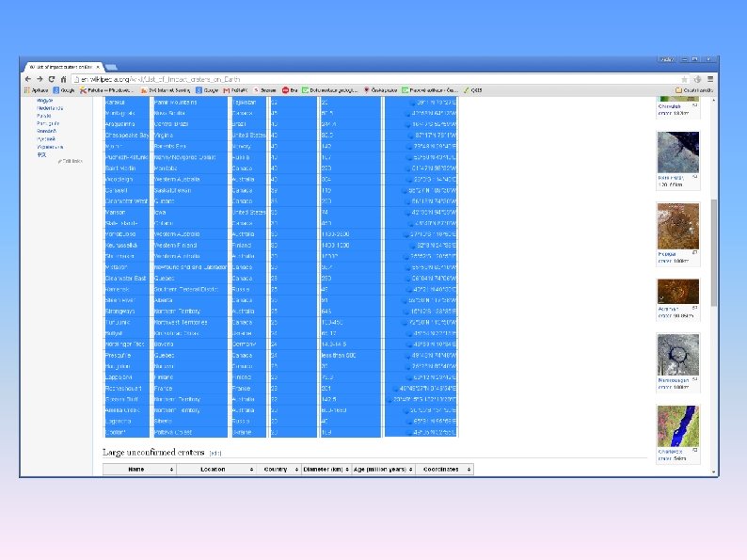
Task: Open the Acraman crater thumbnail image
Action: (x=678, y=291)
